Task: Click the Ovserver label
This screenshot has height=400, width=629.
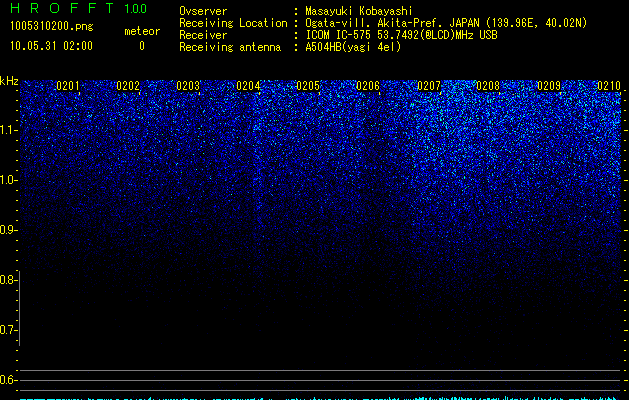Action: 203,11
